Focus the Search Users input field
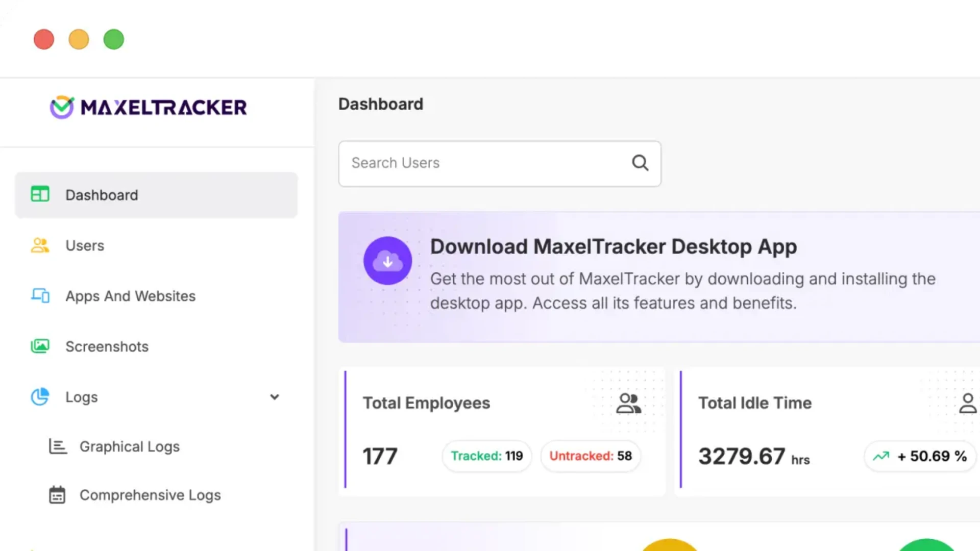The height and width of the screenshot is (551, 980). (485, 163)
